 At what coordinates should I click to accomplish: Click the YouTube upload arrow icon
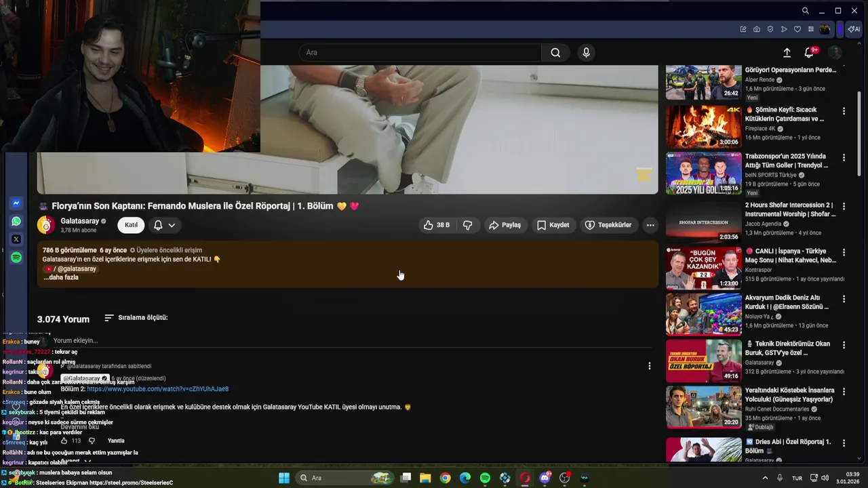[x=787, y=53]
